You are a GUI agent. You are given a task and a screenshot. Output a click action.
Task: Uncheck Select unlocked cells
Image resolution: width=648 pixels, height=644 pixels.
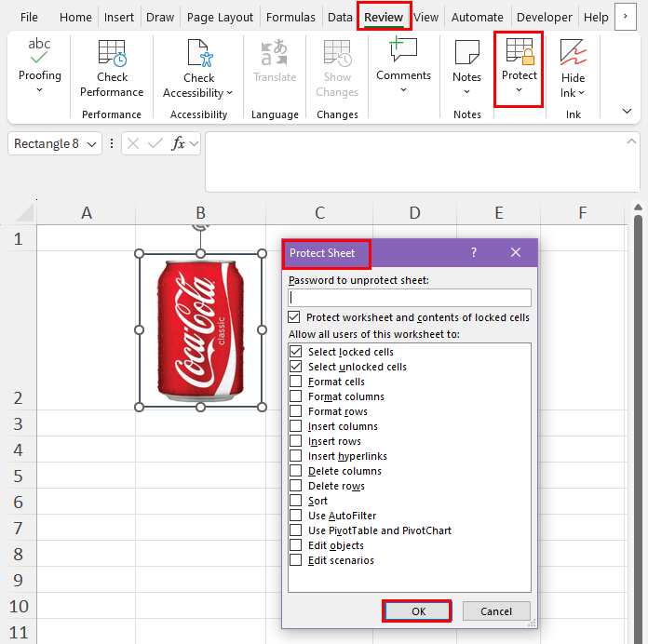coord(295,367)
